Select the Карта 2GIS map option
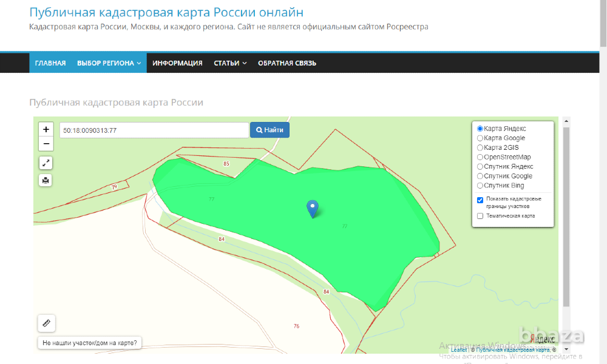 (480, 147)
